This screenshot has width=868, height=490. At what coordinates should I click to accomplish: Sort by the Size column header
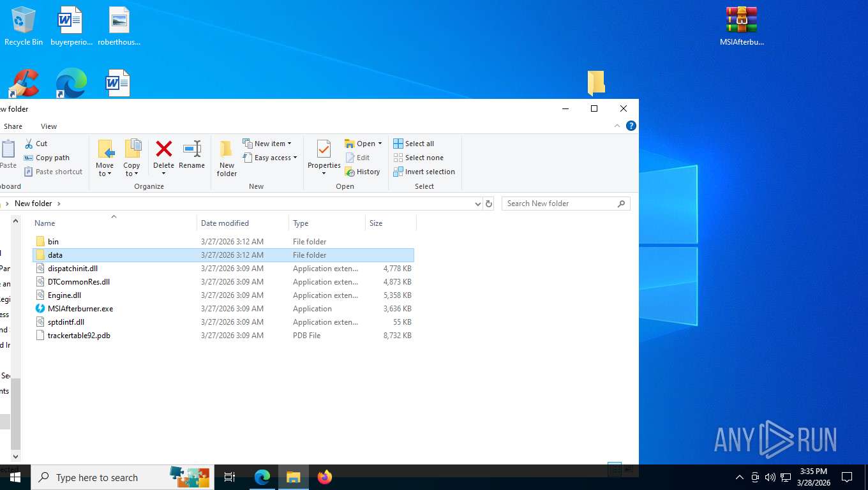point(391,223)
